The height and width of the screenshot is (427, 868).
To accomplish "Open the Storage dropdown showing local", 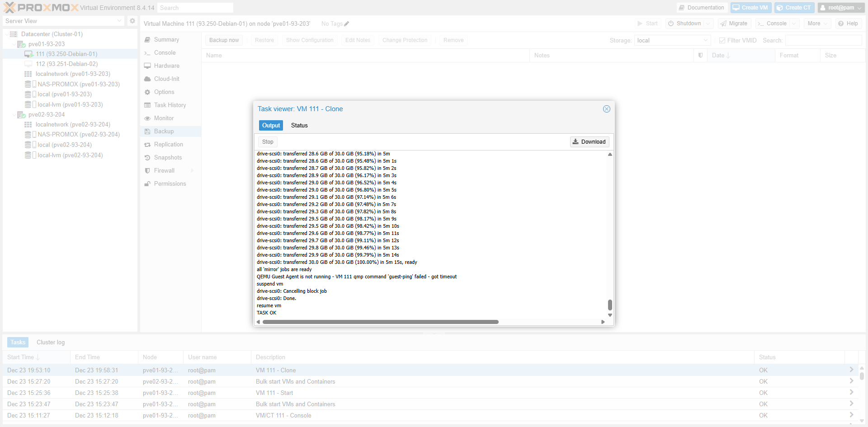I will pos(672,41).
